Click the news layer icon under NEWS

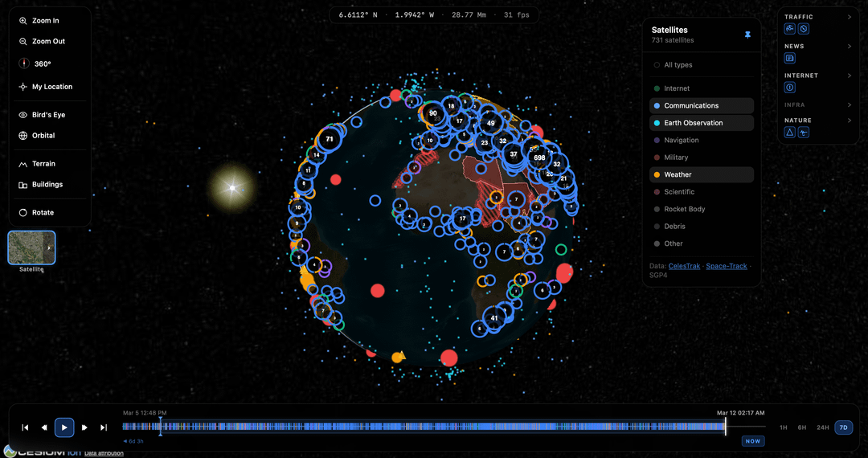click(x=790, y=58)
